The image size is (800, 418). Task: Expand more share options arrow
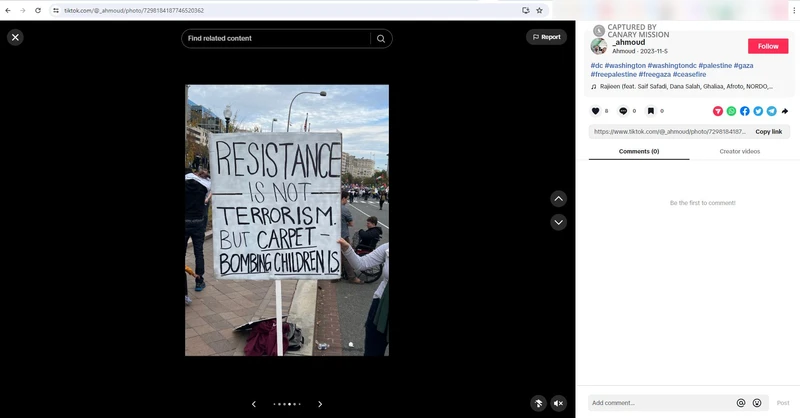point(785,111)
